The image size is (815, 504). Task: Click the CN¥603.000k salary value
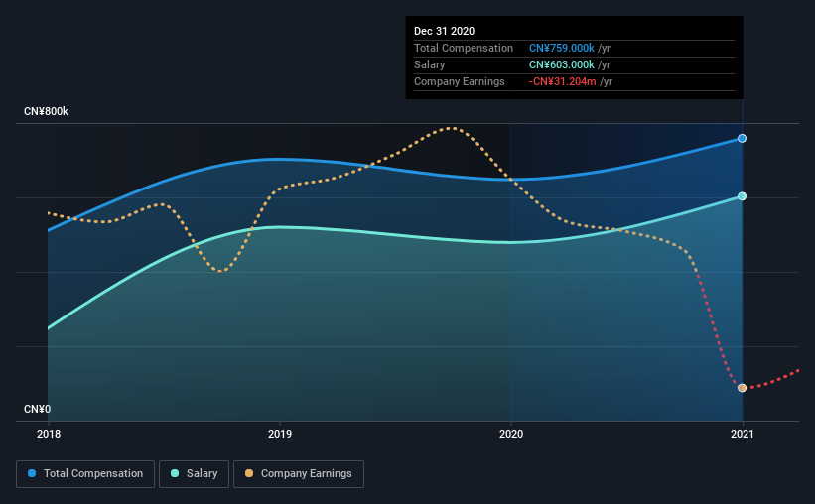561,64
